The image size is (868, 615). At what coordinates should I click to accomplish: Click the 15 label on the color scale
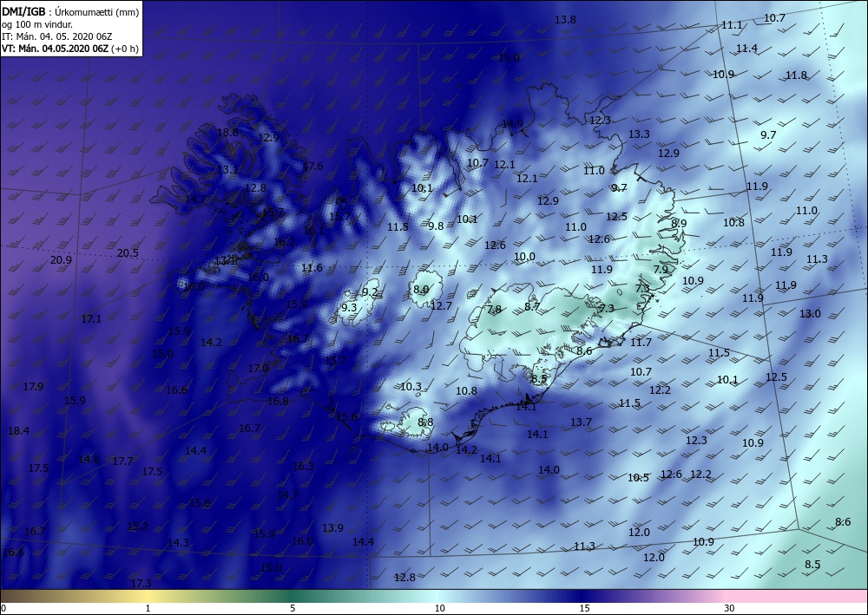584,608
